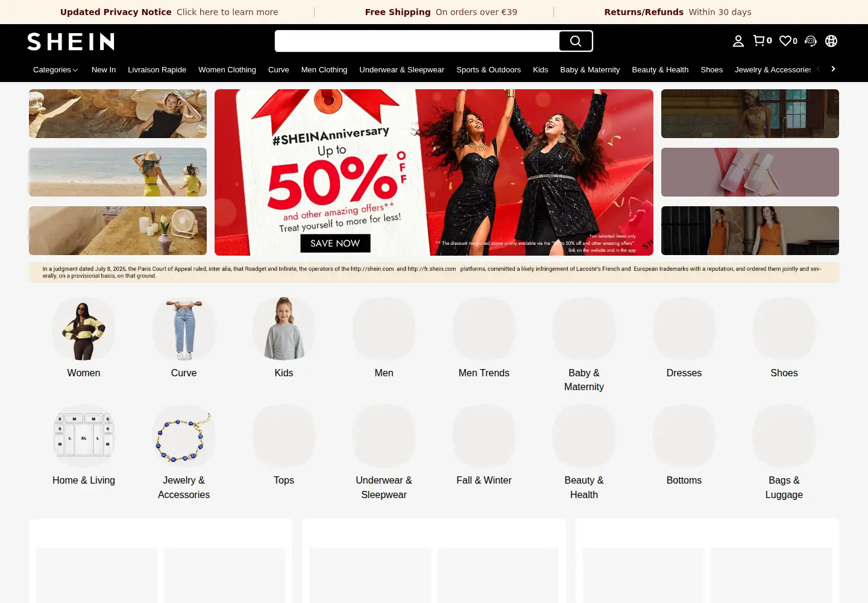
Task: Open the Sports & Outdoors menu
Action: pos(488,70)
